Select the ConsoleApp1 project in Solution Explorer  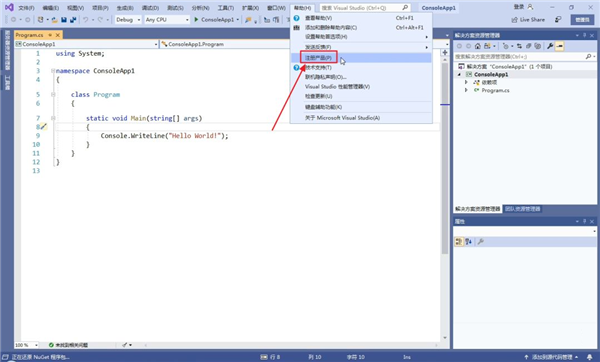[x=491, y=74]
